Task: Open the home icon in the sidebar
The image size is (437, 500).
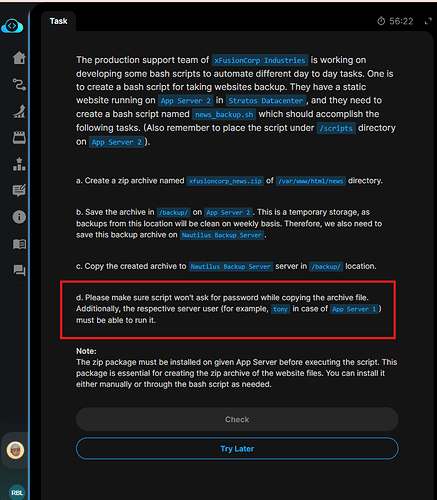Action: point(19,58)
